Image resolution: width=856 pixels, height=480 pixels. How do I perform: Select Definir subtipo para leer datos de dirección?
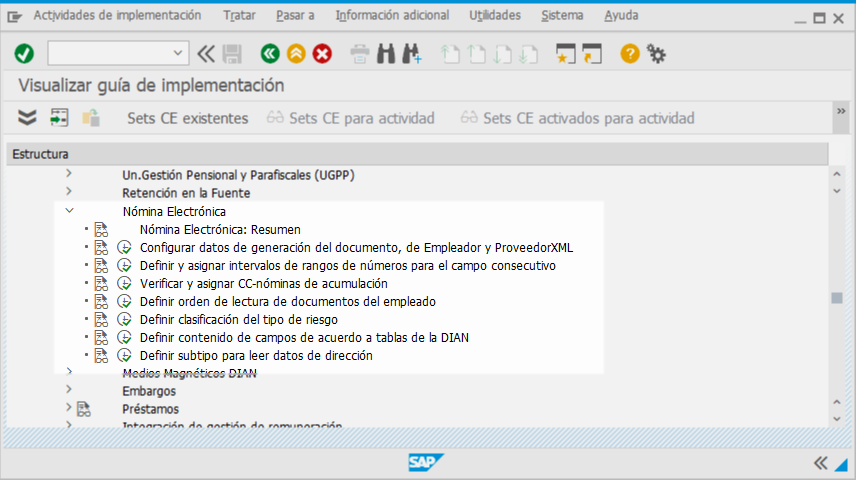pyautogui.click(x=256, y=355)
